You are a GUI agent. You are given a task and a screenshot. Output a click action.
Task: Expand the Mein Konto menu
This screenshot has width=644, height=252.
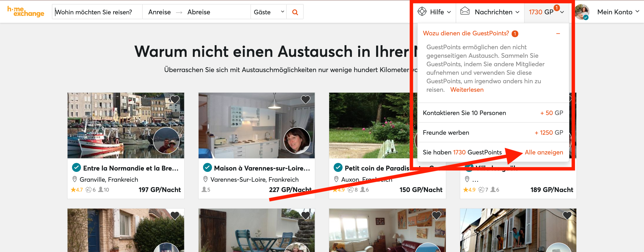tap(618, 12)
